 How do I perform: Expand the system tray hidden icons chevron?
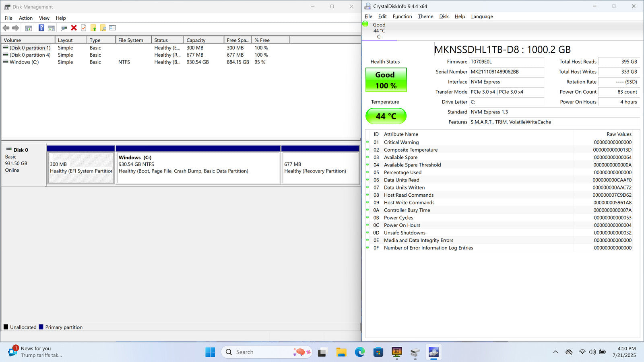point(555,352)
